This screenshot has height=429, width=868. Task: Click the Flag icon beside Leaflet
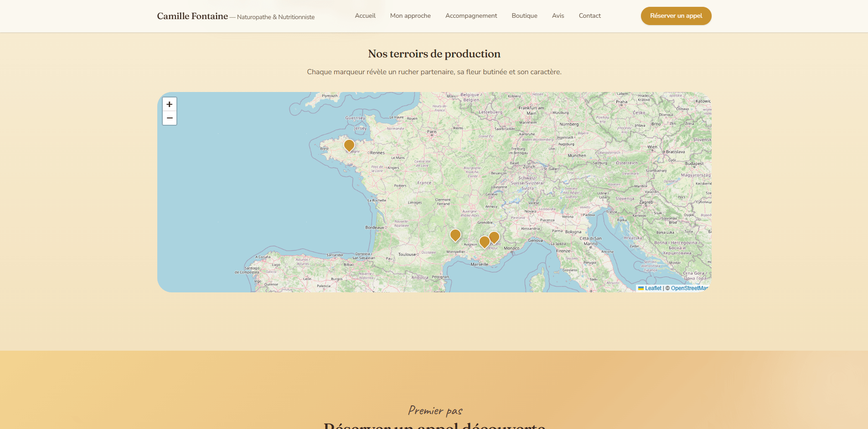tap(641, 288)
